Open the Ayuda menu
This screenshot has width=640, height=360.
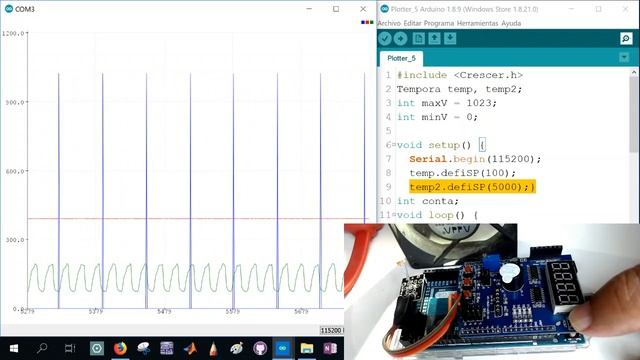click(x=511, y=23)
